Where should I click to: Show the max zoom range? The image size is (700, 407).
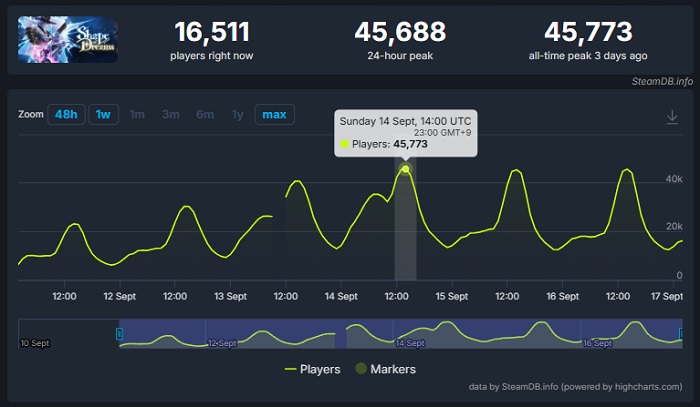[274, 114]
